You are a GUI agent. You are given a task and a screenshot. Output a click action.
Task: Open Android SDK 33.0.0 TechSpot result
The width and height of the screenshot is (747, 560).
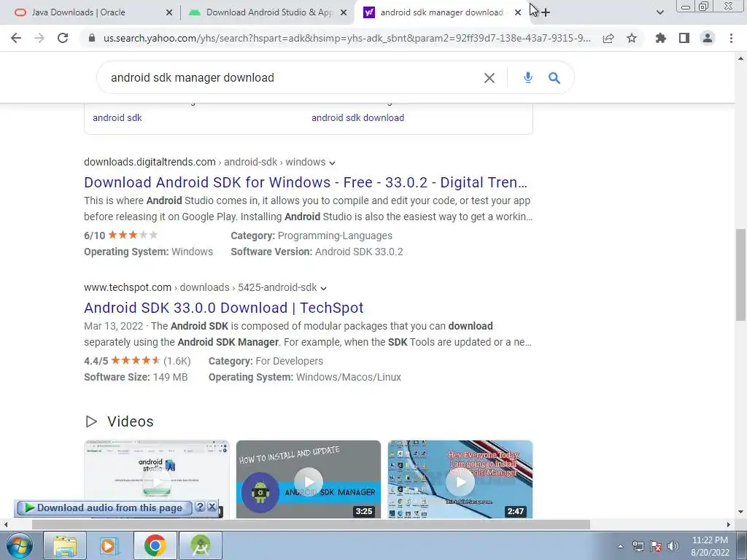pyautogui.click(x=223, y=308)
